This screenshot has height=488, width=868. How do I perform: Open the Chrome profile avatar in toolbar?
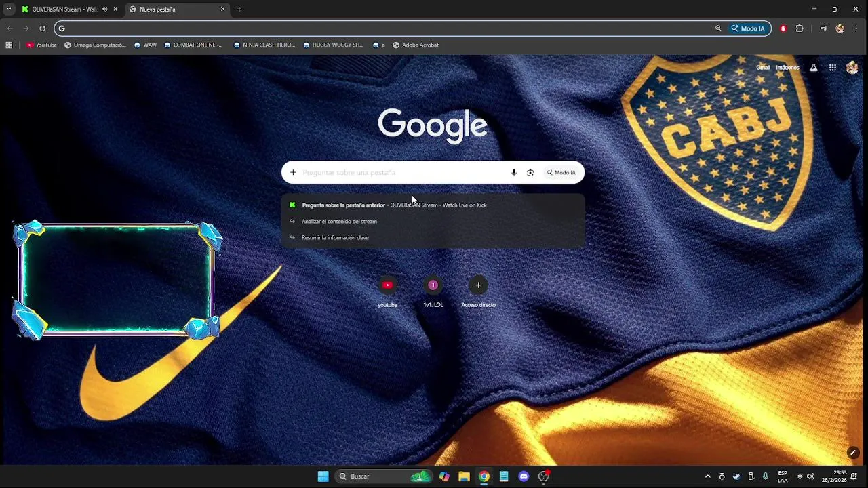[840, 28]
